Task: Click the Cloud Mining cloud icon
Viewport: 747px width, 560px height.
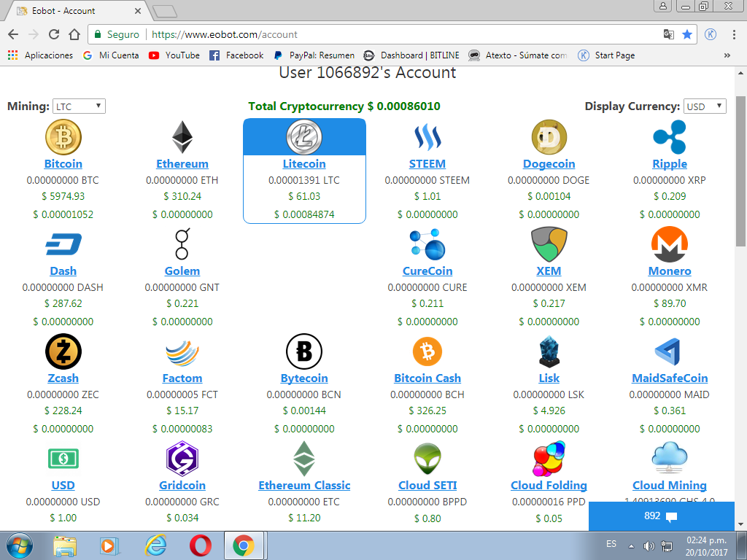Action: point(670,458)
